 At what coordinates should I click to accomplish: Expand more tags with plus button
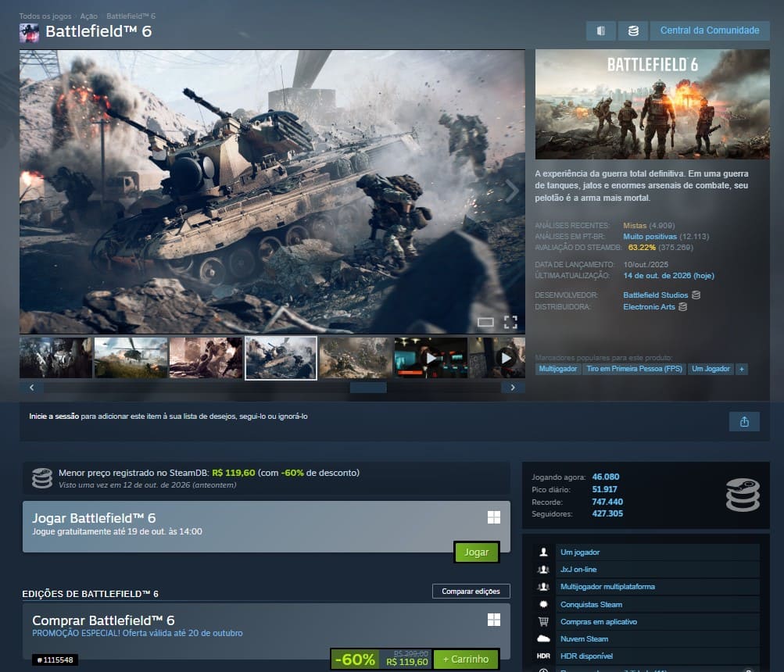click(x=742, y=369)
